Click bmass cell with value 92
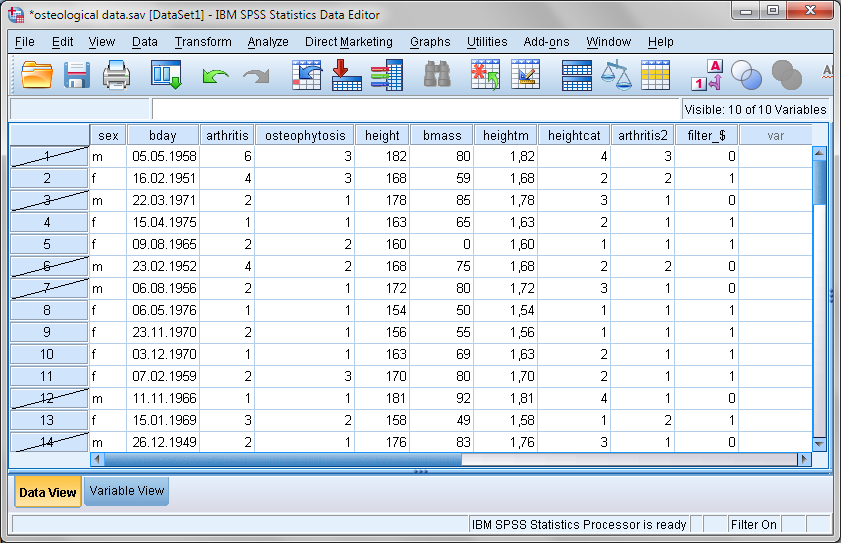The image size is (841, 543). (x=441, y=398)
